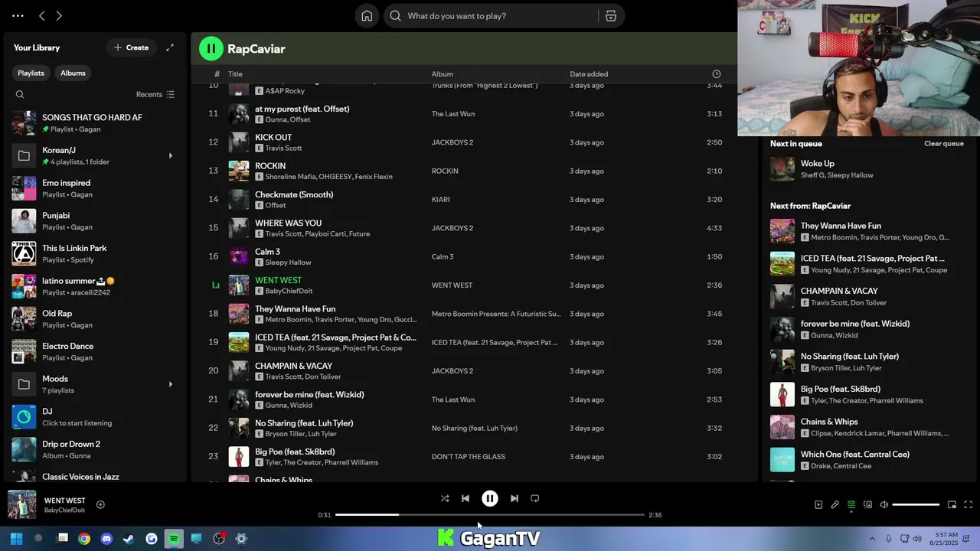Mute with the player volume speaker icon
Screen dimensions: 980x551
pos(884,504)
